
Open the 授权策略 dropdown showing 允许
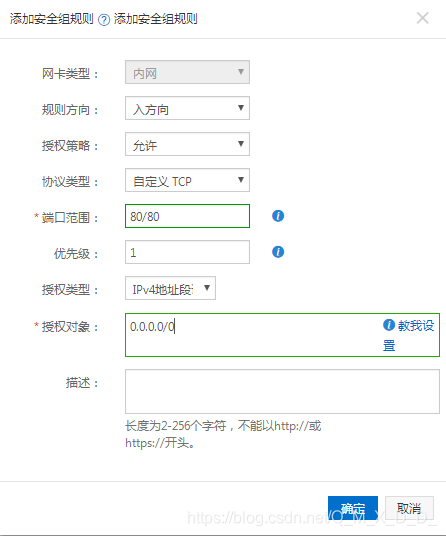pyautogui.click(x=187, y=144)
